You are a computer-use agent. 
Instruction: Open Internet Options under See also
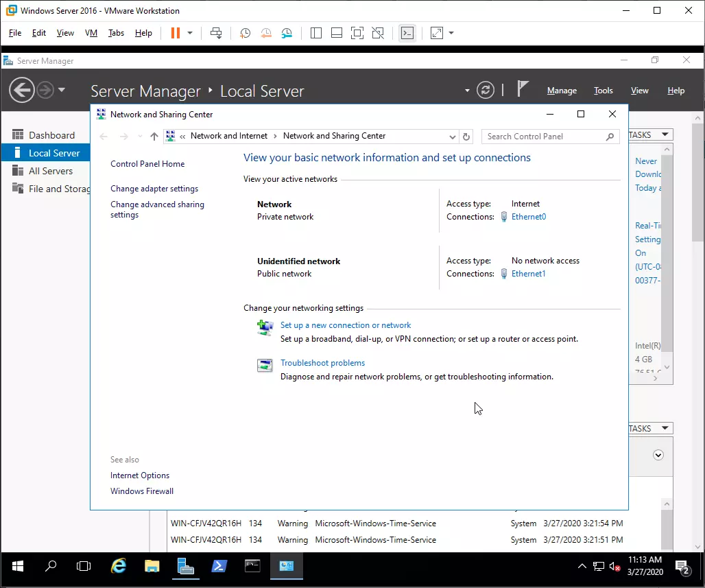[140, 475]
